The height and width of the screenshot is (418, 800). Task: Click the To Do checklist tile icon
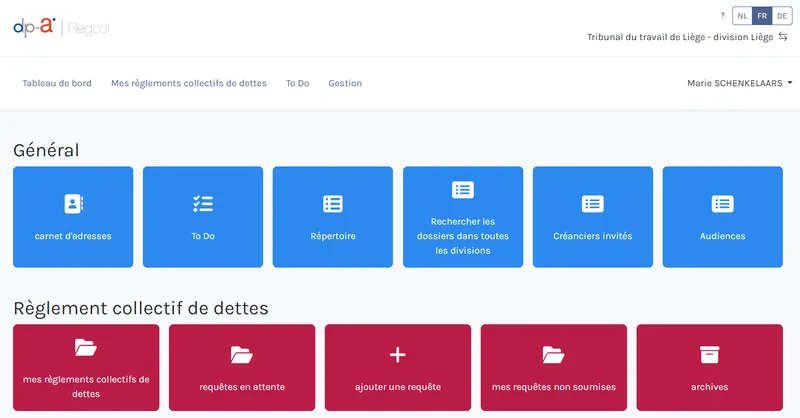[x=203, y=204]
